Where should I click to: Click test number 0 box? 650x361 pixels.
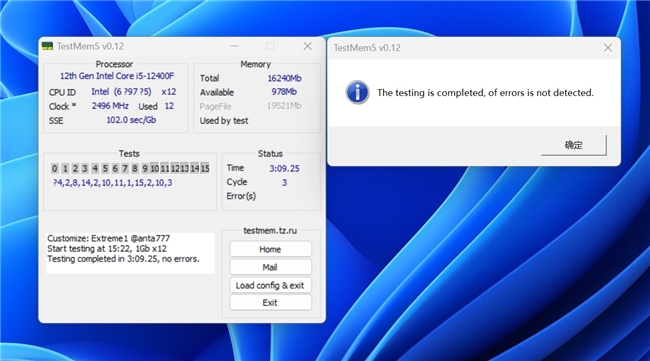pos(55,168)
